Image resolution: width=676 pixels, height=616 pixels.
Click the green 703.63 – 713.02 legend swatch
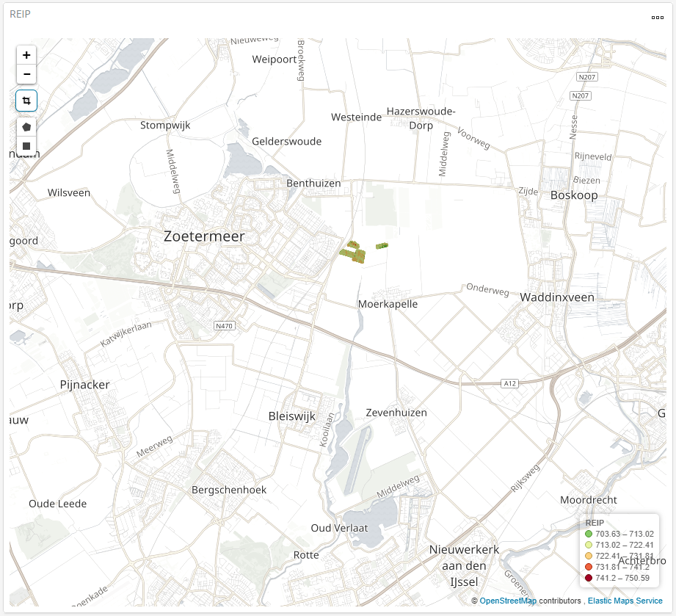click(589, 534)
